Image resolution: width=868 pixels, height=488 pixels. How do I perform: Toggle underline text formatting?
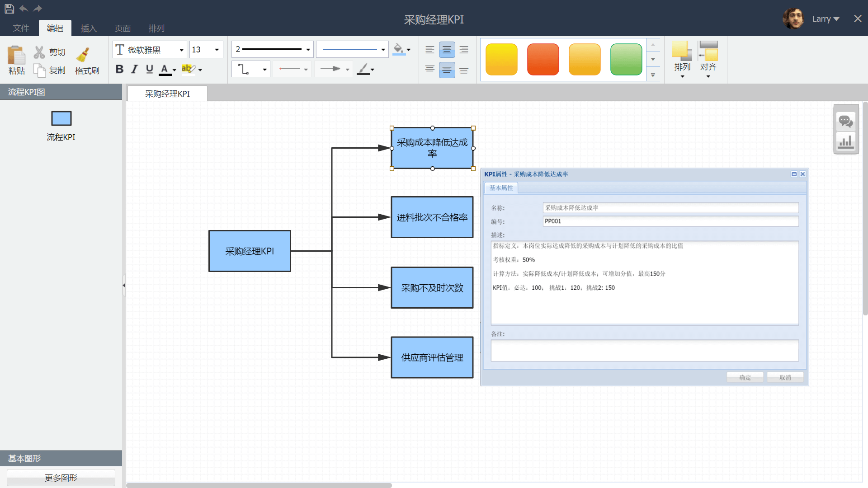(150, 69)
